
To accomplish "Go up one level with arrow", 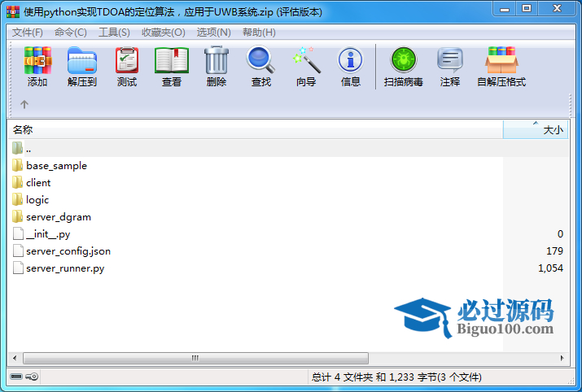I will pos(24,104).
